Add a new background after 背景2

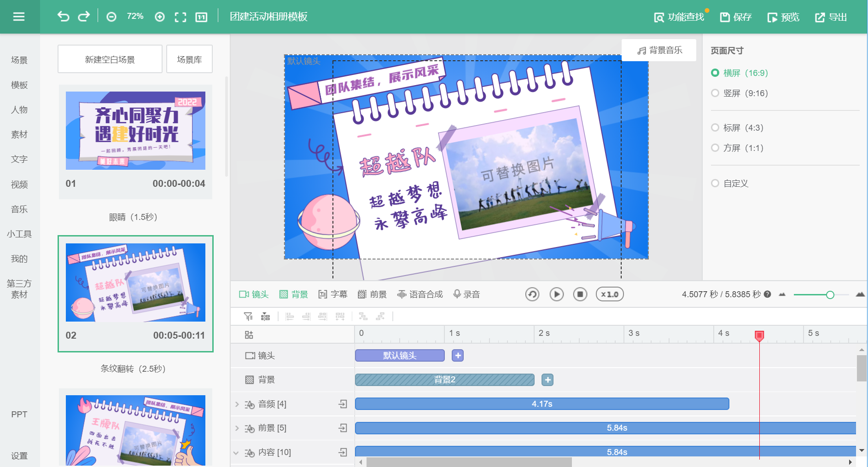click(548, 380)
